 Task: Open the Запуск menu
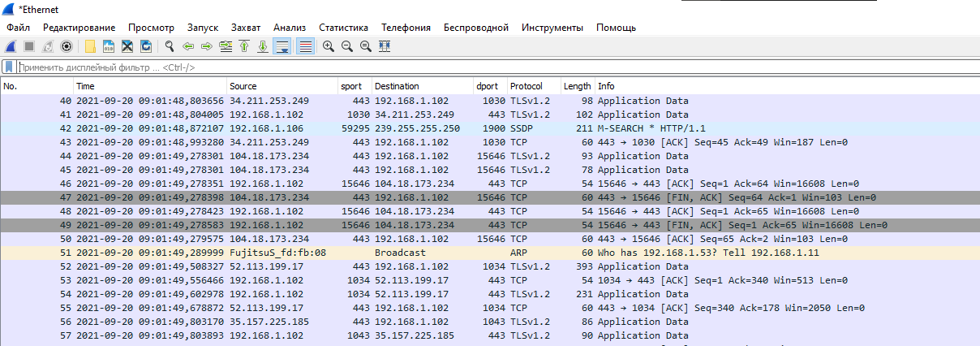(202, 28)
